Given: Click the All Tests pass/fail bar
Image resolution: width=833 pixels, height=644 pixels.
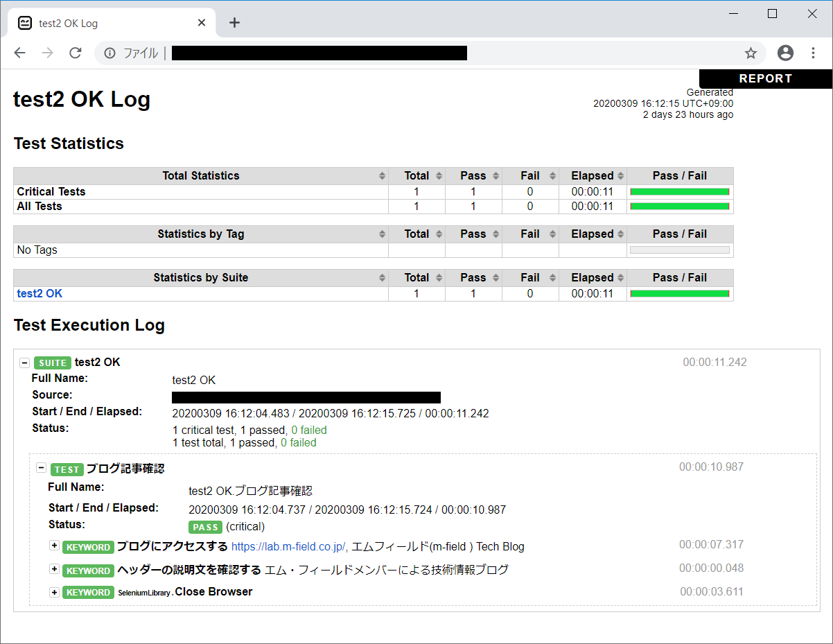Looking at the screenshot, I should tap(679, 207).
